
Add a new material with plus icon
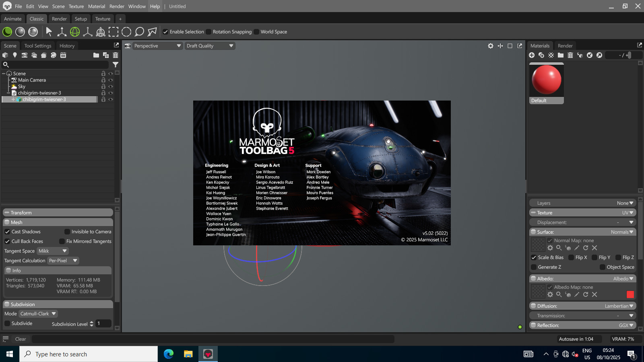(532, 55)
